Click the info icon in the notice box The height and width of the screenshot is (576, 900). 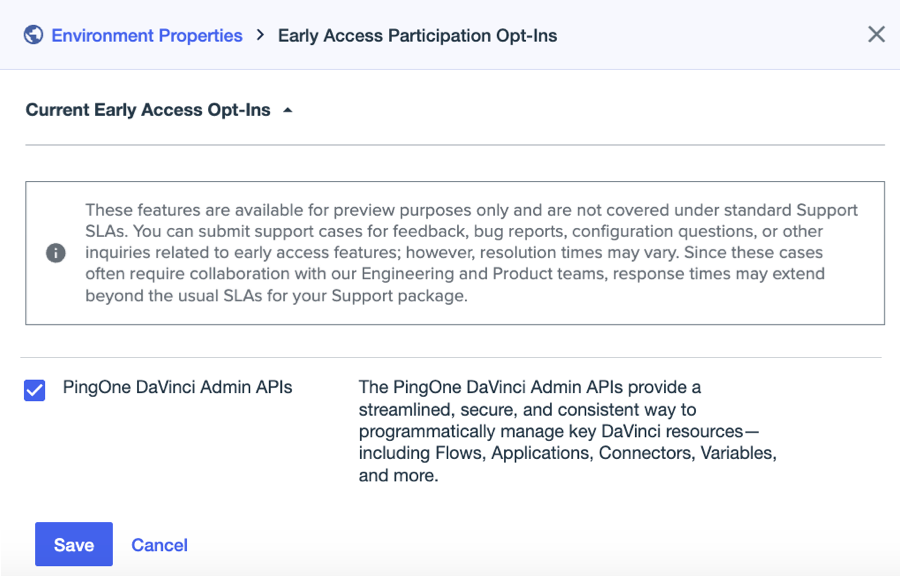[x=56, y=252]
